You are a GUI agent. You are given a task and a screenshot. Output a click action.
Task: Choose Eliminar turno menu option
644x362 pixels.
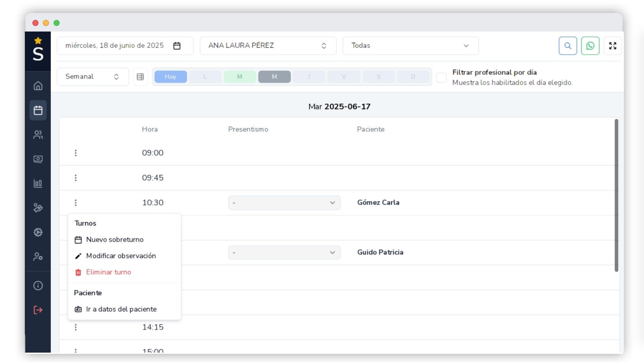coord(108,272)
